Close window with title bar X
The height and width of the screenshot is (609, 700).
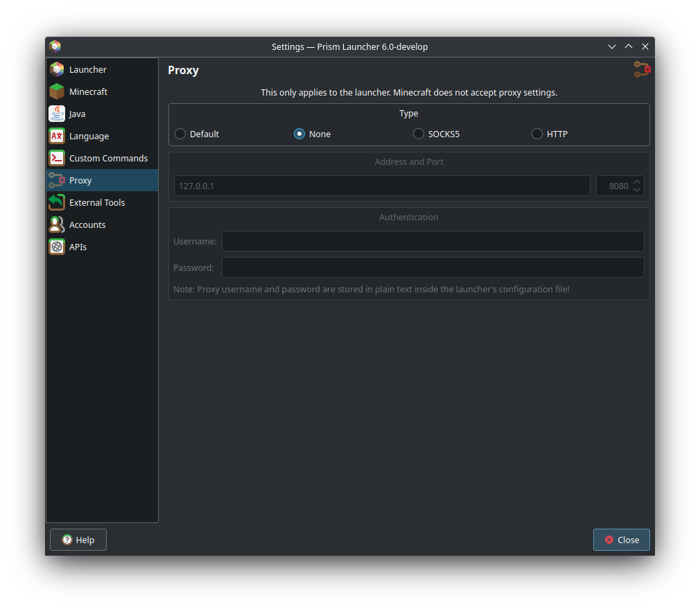point(645,46)
